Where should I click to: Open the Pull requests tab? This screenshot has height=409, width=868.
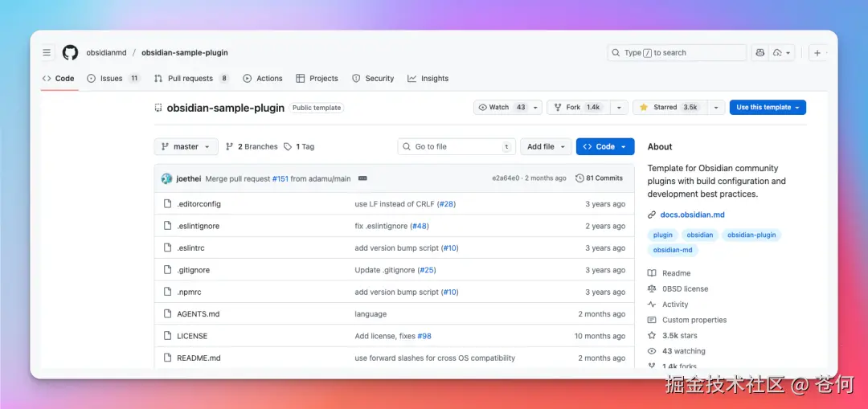191,79
